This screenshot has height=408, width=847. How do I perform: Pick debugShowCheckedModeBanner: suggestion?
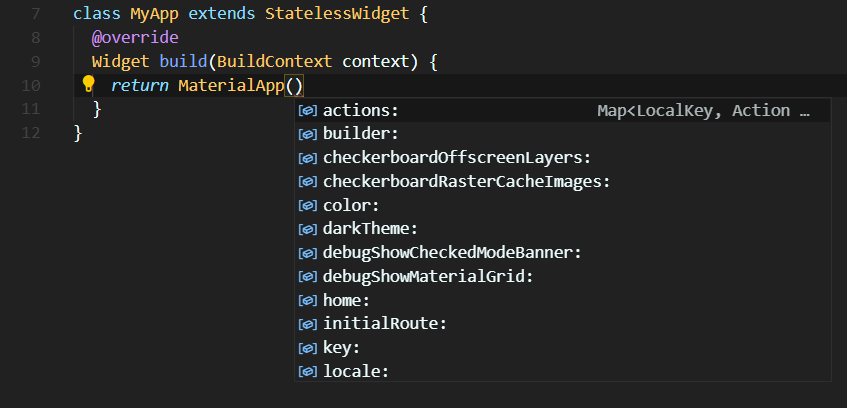562,253
